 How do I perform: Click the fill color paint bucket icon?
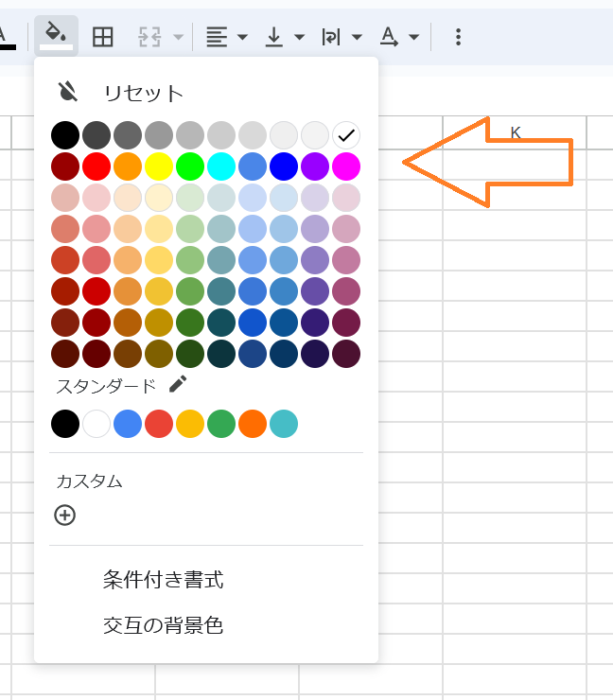(x=56, y=36)
